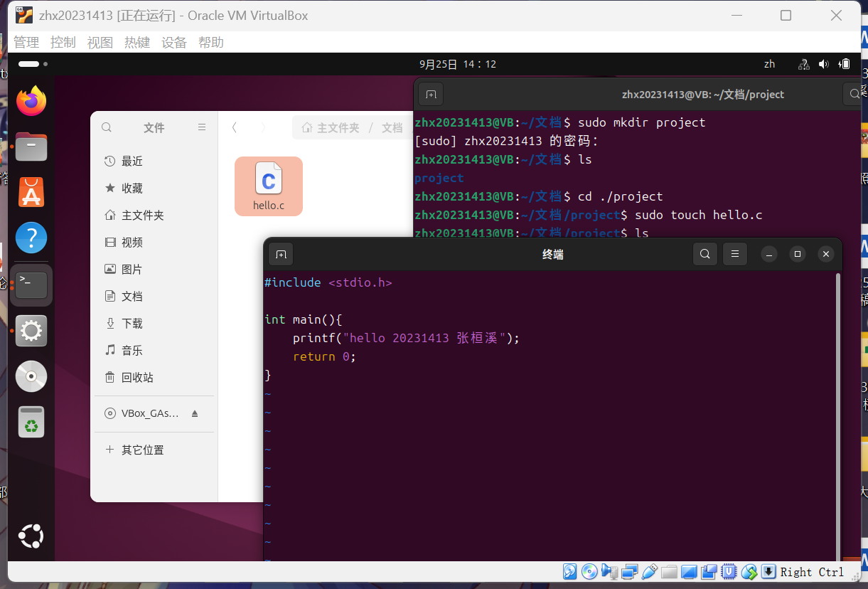This screenshot has height=589, width=868.
Task: Search in the front 终端 window
Action: point(704,254)
